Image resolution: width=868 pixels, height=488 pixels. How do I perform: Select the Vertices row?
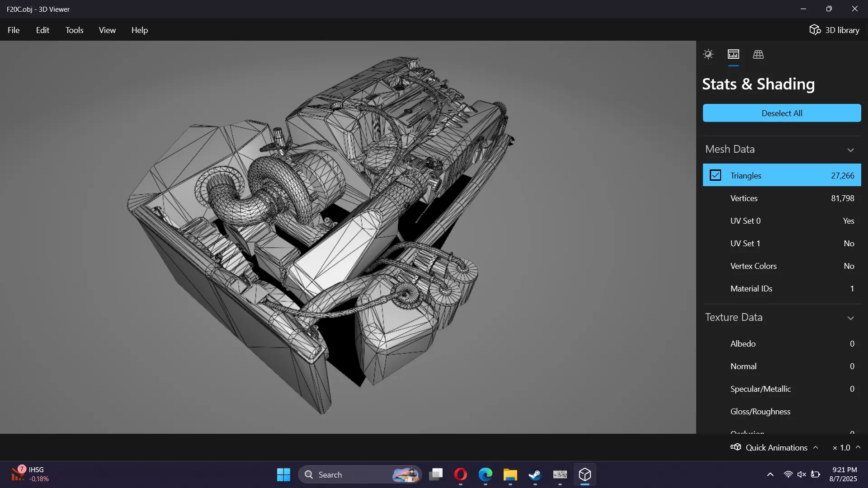(782, 198)
